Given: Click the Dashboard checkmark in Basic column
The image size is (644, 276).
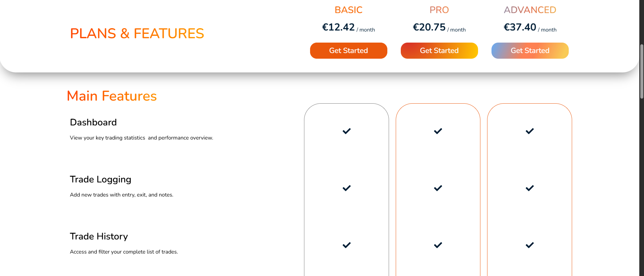Looking at the screenshot, I should [x=347, y=131].
